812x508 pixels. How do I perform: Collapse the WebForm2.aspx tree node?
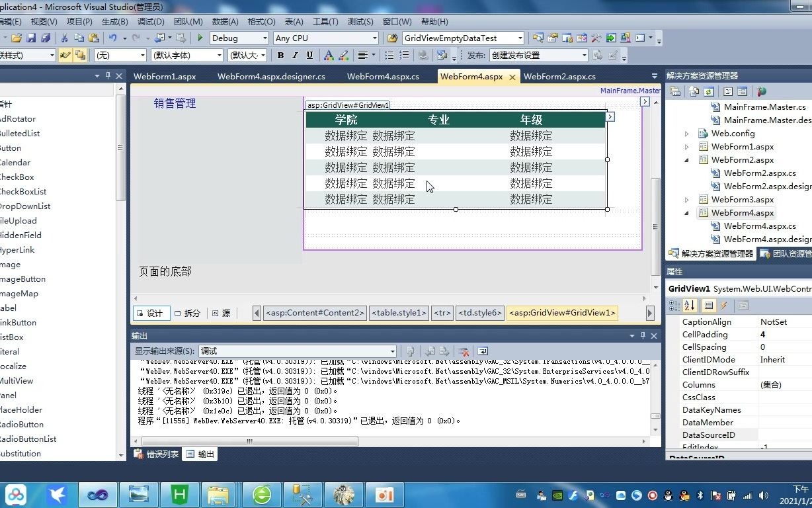point(687,159)
